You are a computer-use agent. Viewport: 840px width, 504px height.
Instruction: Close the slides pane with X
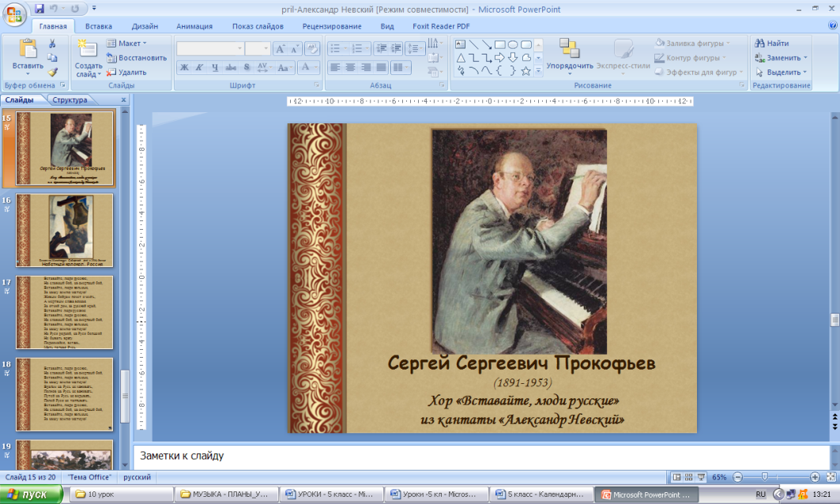124,100
